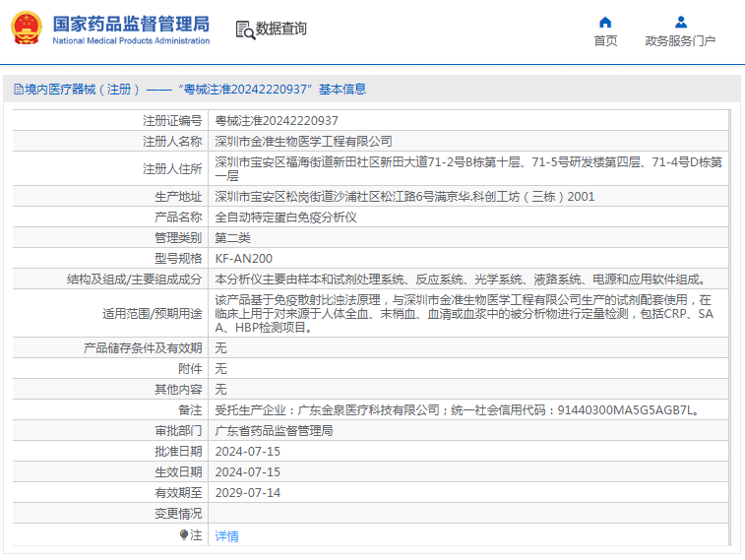
Task: Click the 生效日期 value 2024-07-15
Action: 248,472
